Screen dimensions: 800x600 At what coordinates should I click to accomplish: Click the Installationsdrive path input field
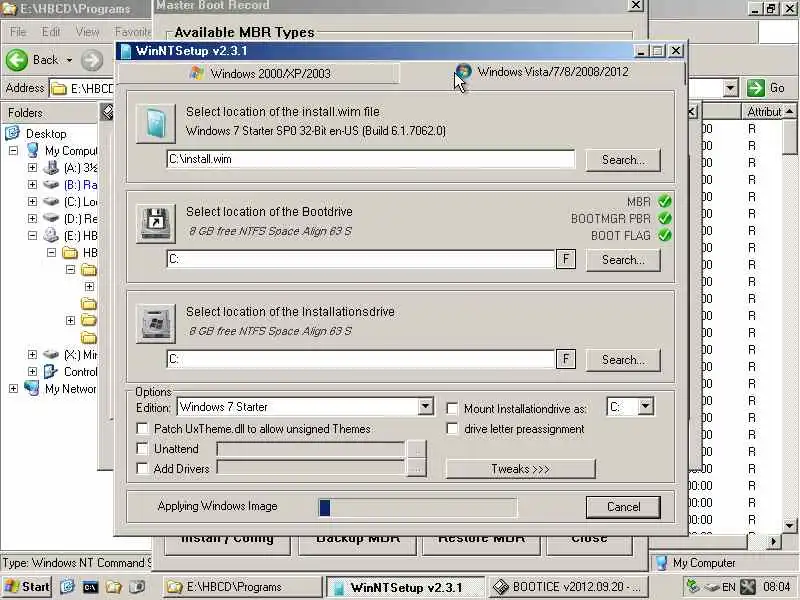[x=360, y=359]
